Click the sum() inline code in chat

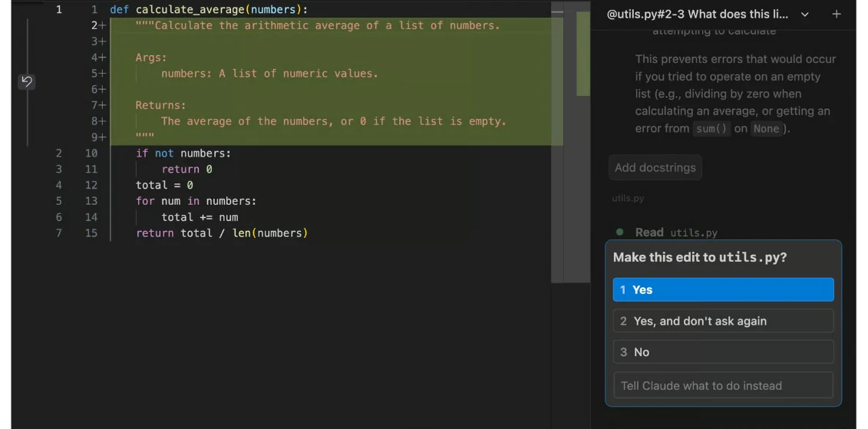click(711, 129)
